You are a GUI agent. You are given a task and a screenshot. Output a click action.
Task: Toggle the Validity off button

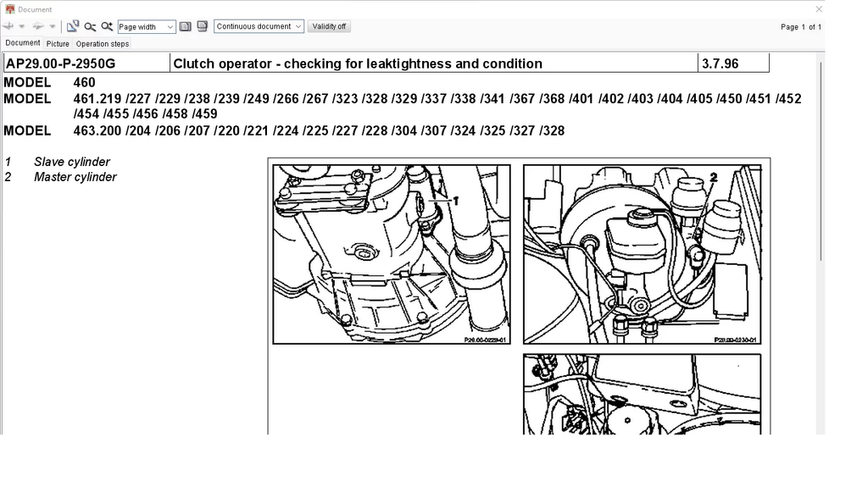point(329,26)
